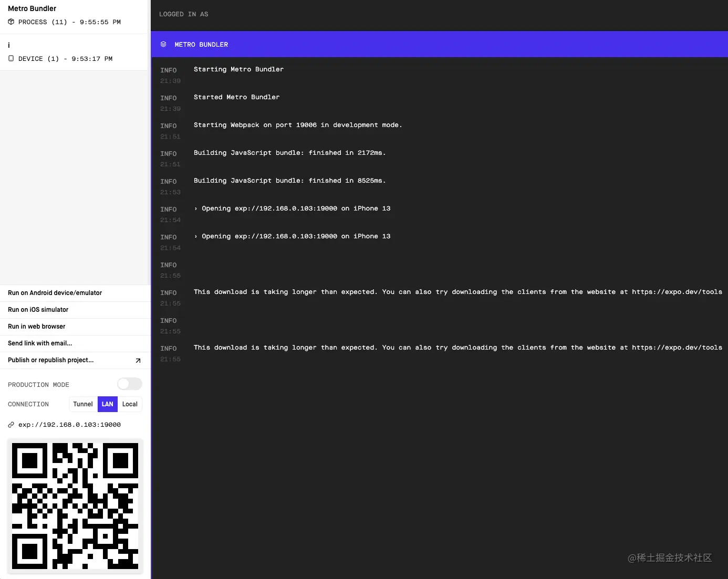This screenshot has height=579, width=728.
Task: Click the device phone icon beside DEVICE (1)
Action: 11,59
